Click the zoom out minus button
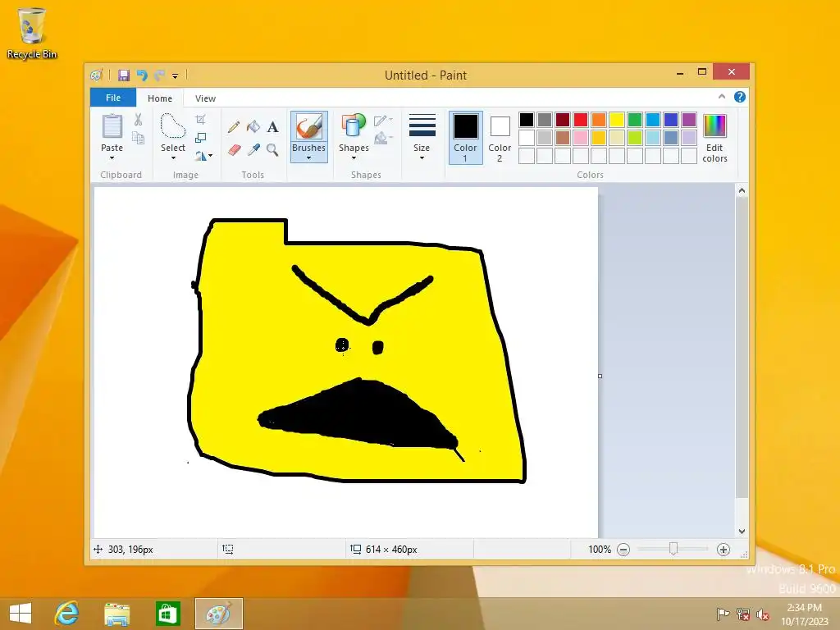This screenshot has height=630, width=840. coord(623,550)
